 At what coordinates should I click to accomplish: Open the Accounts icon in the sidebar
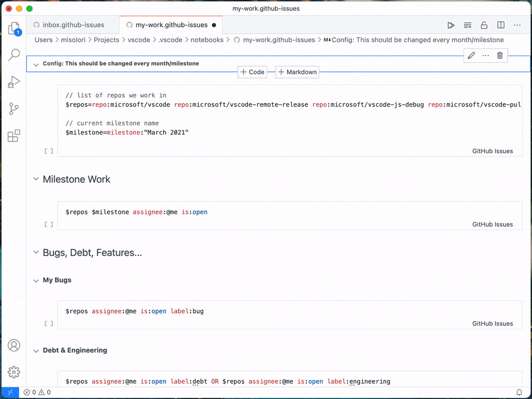pos(13,345)
